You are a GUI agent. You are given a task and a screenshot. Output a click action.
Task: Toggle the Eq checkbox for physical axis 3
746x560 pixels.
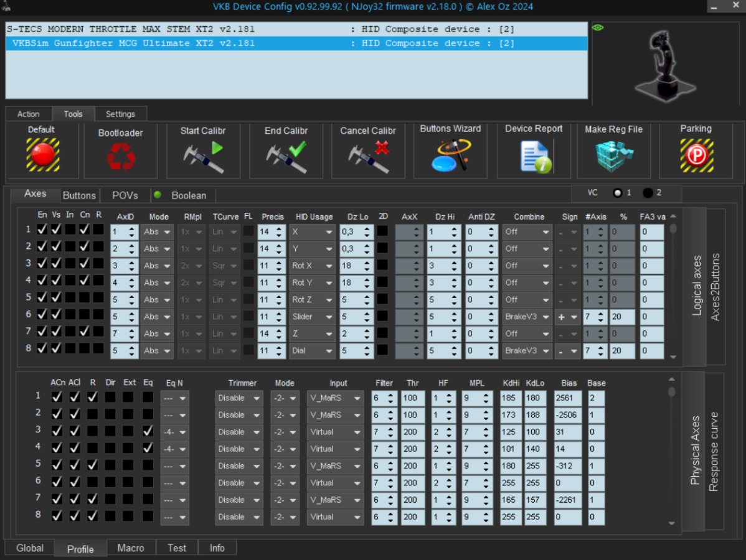pyautogui.click(x=148, y=431)
